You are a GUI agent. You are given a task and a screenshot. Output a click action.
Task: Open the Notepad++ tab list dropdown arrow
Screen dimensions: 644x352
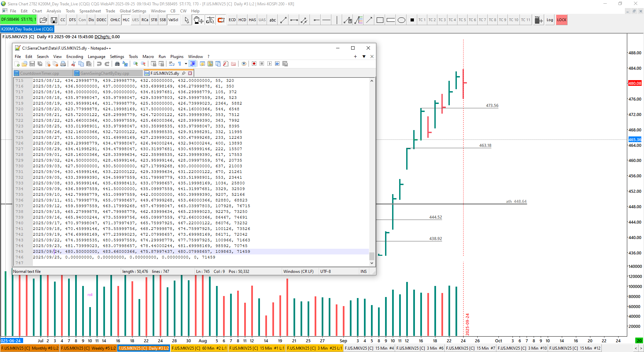364,57
